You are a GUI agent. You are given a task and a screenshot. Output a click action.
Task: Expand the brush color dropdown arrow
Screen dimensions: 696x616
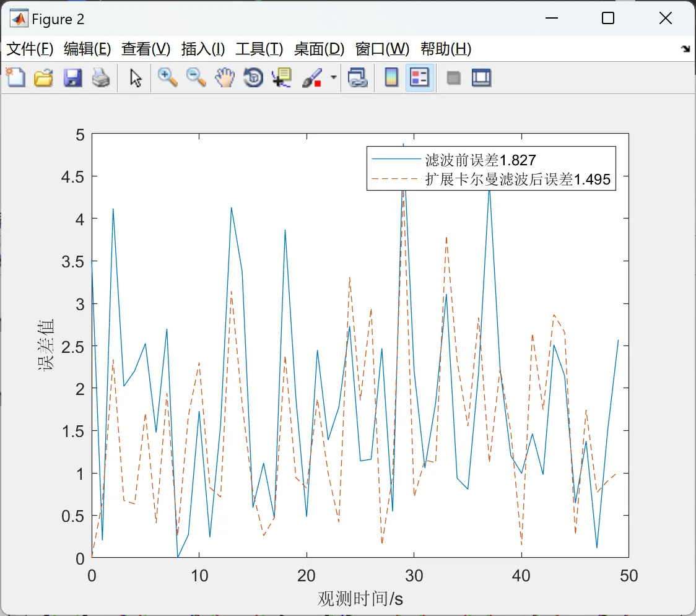click(333, 77)
